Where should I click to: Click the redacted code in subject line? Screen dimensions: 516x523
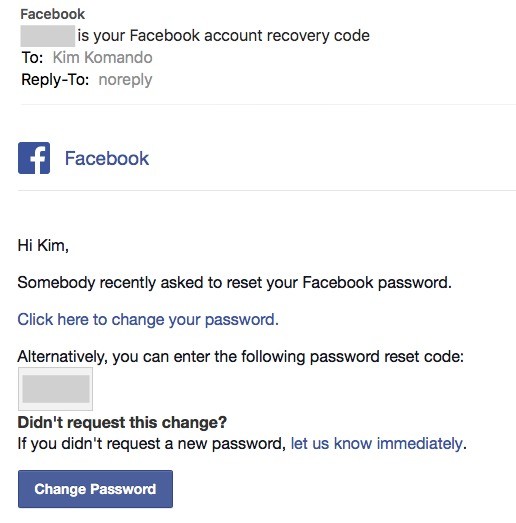coord(48,36)
